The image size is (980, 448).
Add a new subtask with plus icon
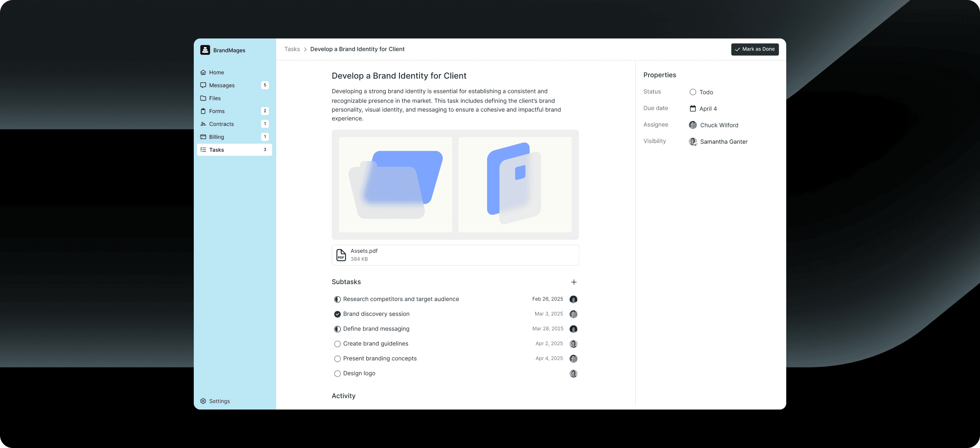[x=574, y=282]
